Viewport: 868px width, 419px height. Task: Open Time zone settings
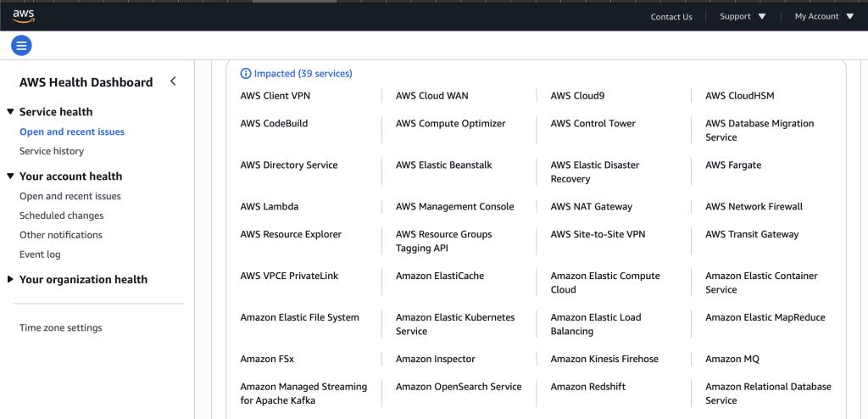61,327
